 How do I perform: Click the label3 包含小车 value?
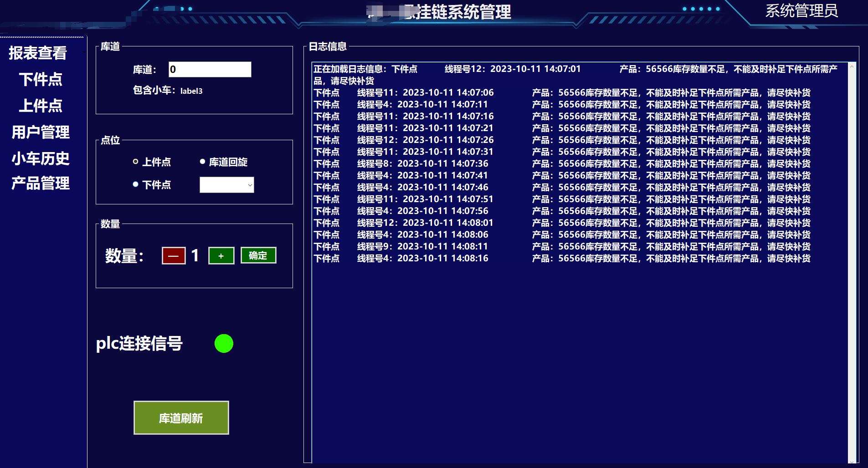[x=191, y=91]
